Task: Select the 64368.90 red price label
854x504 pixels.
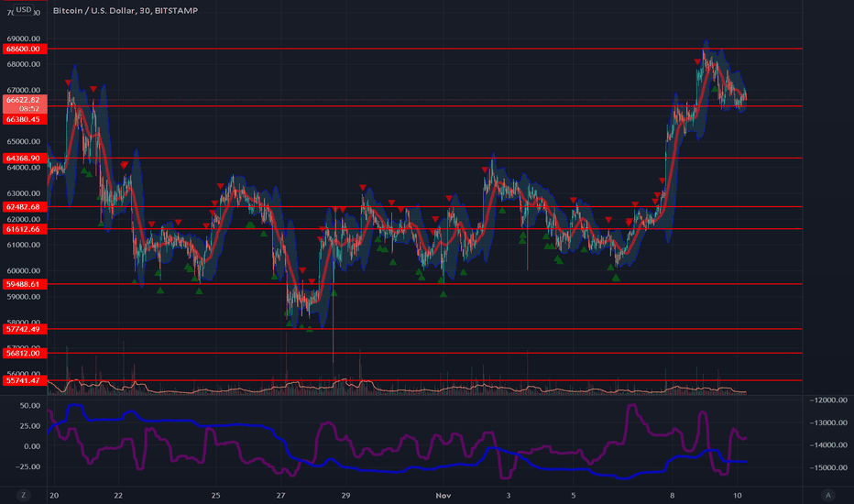Action: pos(25,158)
